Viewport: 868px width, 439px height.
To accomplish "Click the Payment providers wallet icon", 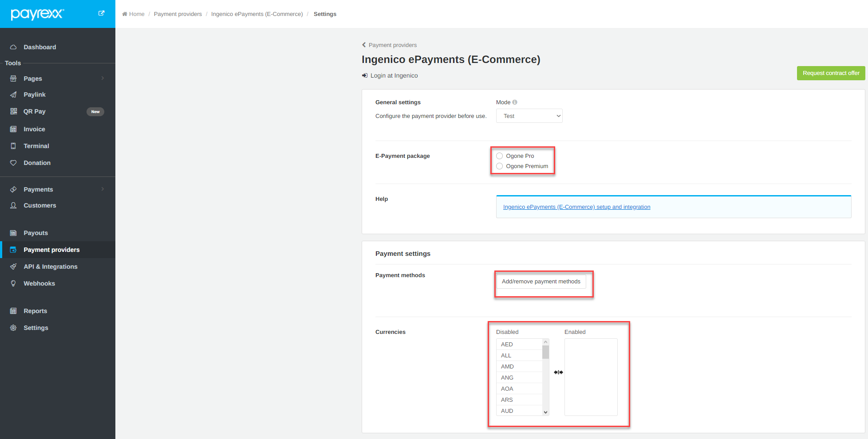I will coord(13,250).
